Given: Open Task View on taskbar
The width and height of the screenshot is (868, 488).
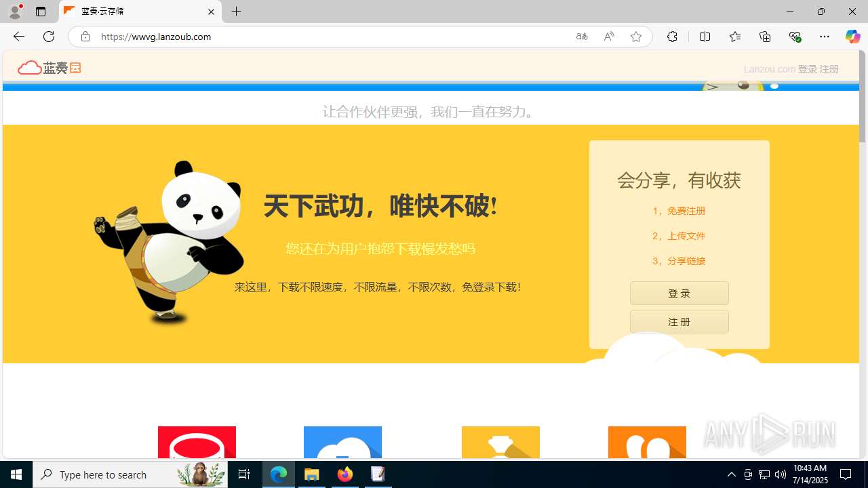Looking at the screenshot, I should coord(244,474).
